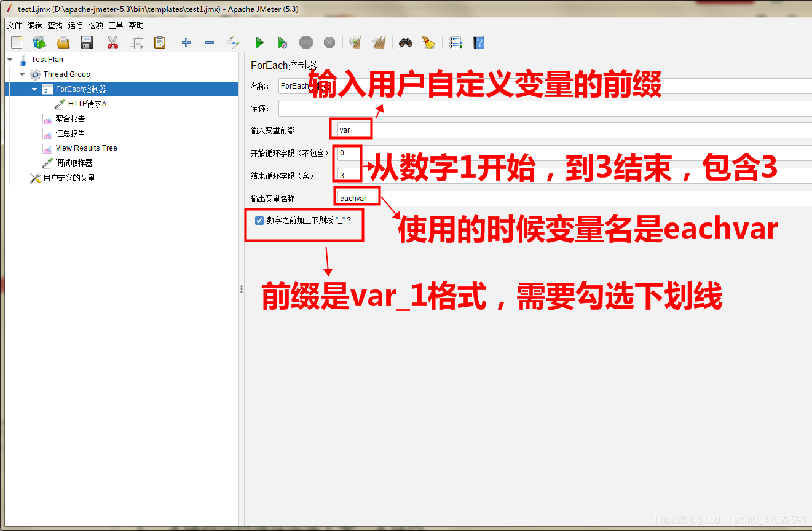The image size is (812, 531).
Task: Click the New test plan toolbar icon
Action: tap(17, 42)
